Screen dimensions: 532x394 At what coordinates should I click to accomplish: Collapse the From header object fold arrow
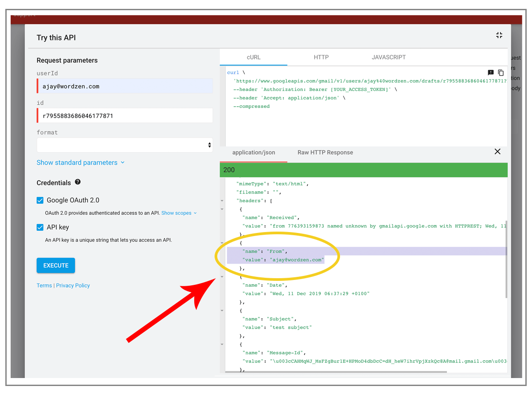tap(222, 243)
